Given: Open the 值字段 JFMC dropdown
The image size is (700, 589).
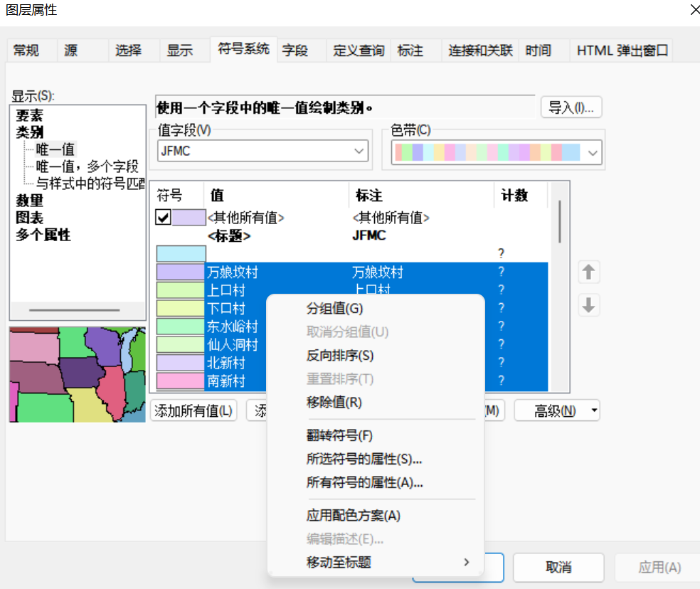Looking at the screenshot, I should coord(359,151).
